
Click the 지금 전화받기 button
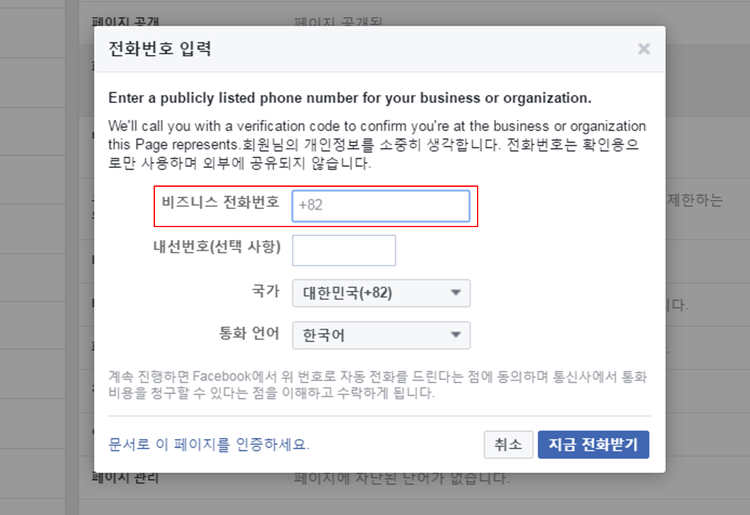(593, 445)
